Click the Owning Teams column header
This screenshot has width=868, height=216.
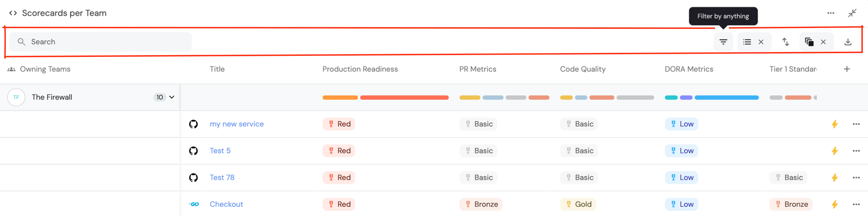click(x=45, y=69)
